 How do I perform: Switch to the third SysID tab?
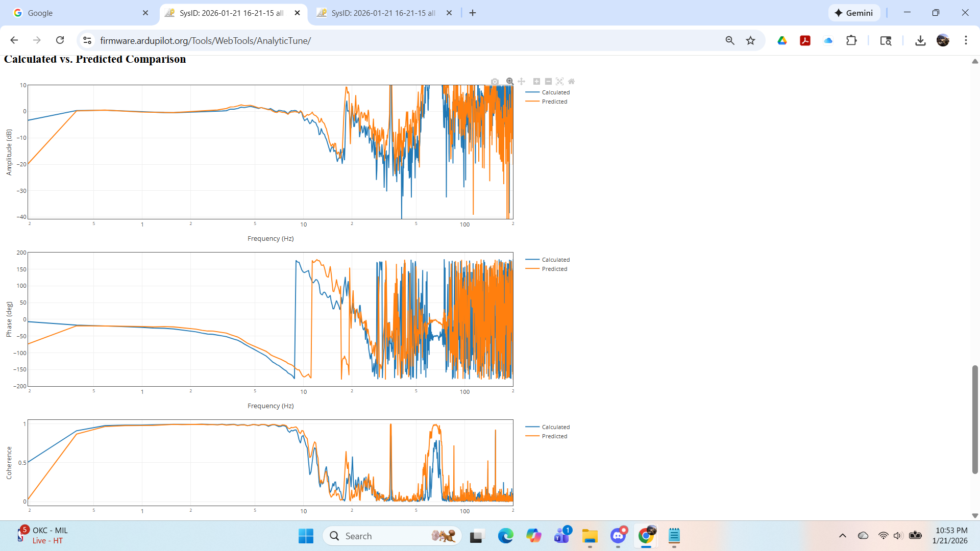(383, 13)
